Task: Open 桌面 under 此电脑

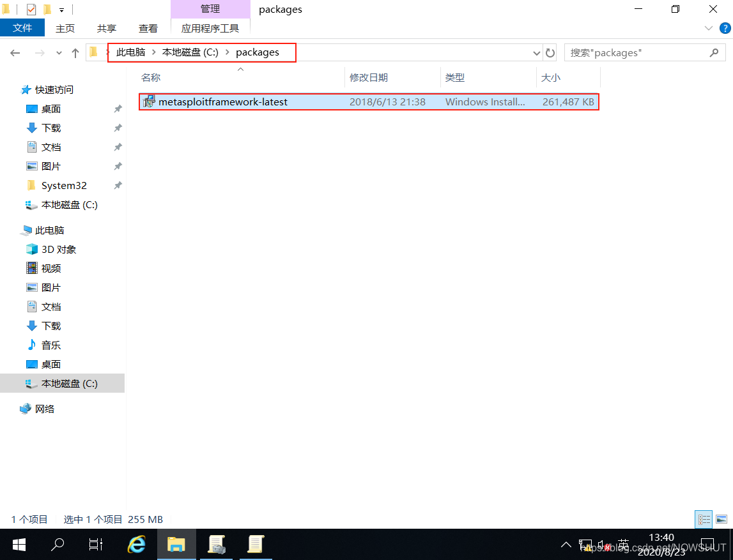Action: pyautogui.click(x=51, y=365)
